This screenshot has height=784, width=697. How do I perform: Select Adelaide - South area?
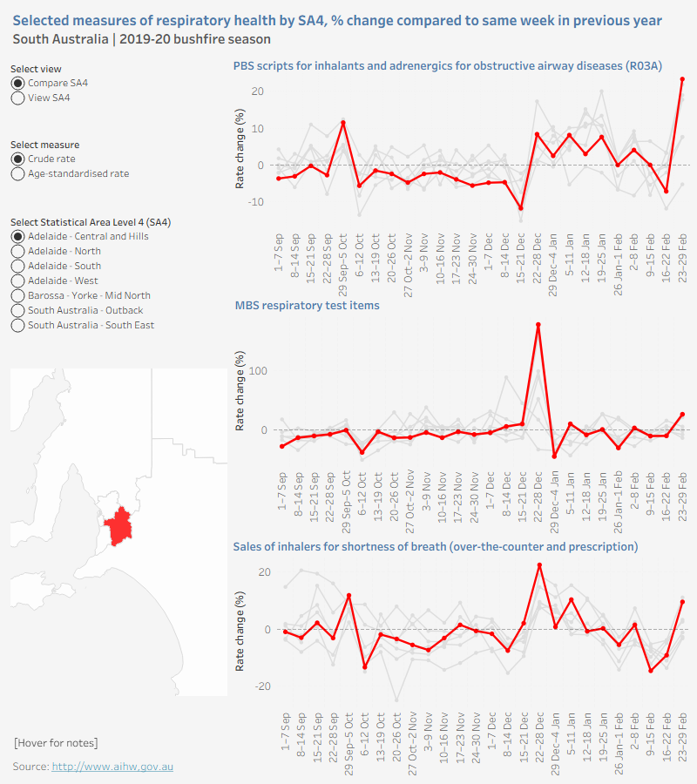point(56,266)
